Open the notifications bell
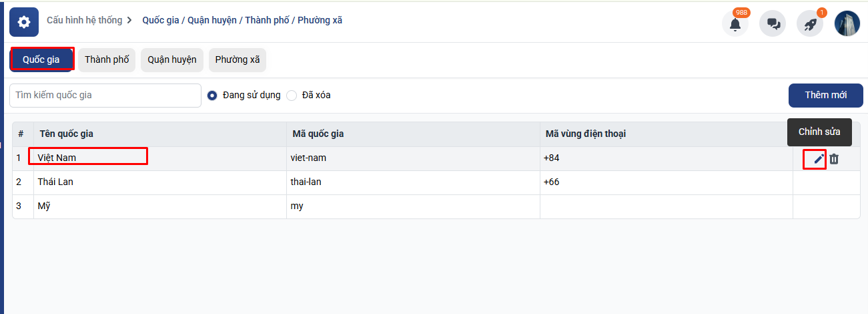Screen dimensions: 868x314 tap(735, 24)
